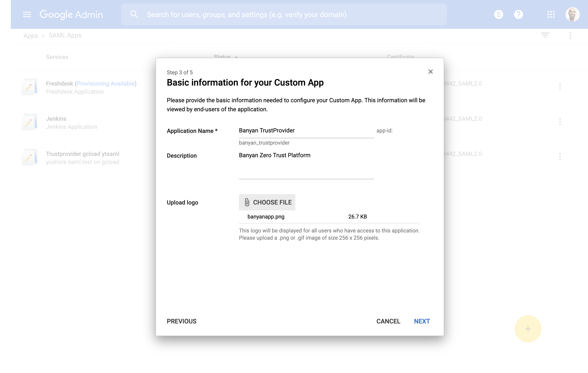Click the Trustprovider gcload ytsaml service name
Image resolution: width=588 pixels, height=373 pixels.
click(83, 154)
